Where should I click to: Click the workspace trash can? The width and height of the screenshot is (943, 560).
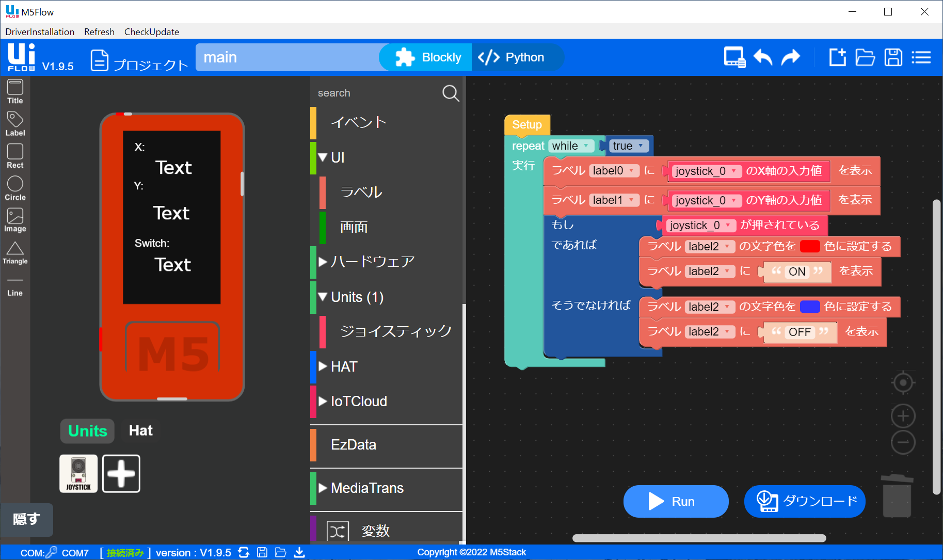[897, 495]
